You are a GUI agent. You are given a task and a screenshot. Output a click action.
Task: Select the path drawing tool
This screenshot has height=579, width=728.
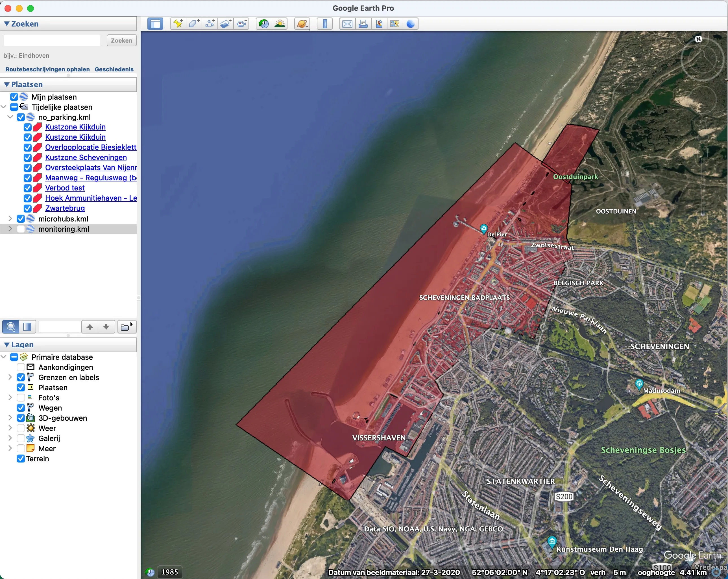[210, 24]
